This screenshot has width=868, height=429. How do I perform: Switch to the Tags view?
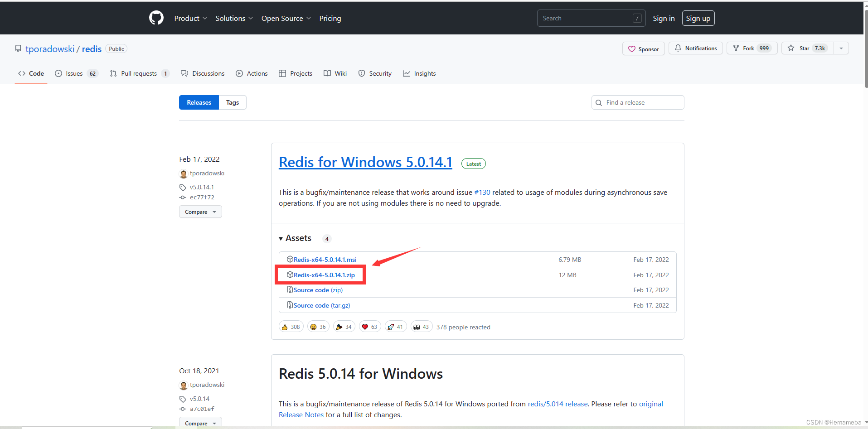coord(233,102)
